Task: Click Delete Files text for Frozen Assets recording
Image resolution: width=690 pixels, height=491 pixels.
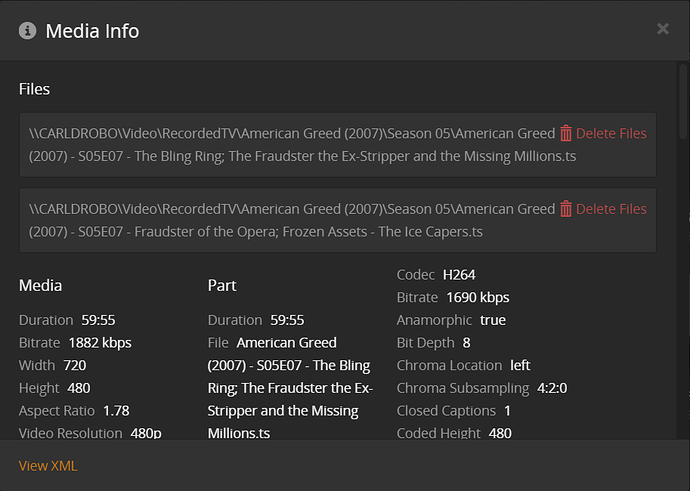Action: [611, 209]
